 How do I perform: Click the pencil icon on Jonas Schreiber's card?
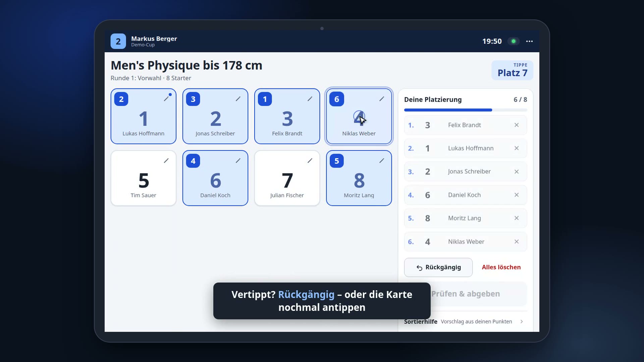(x=238, y=99)
